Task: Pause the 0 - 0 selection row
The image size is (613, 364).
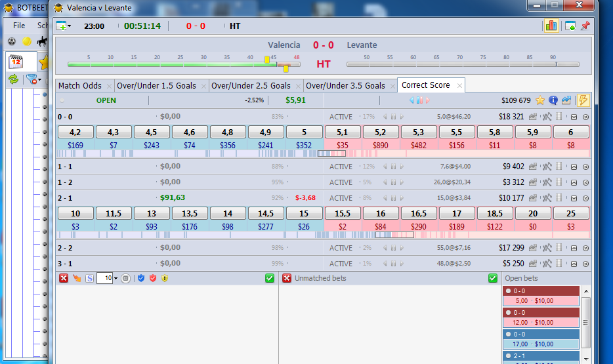Action: [x=393, y=117]
